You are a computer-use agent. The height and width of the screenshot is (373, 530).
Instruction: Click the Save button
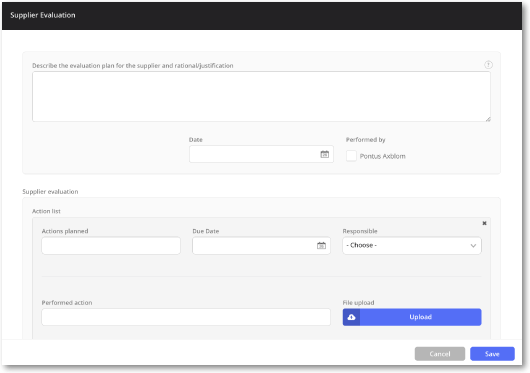tap(492, 354)
